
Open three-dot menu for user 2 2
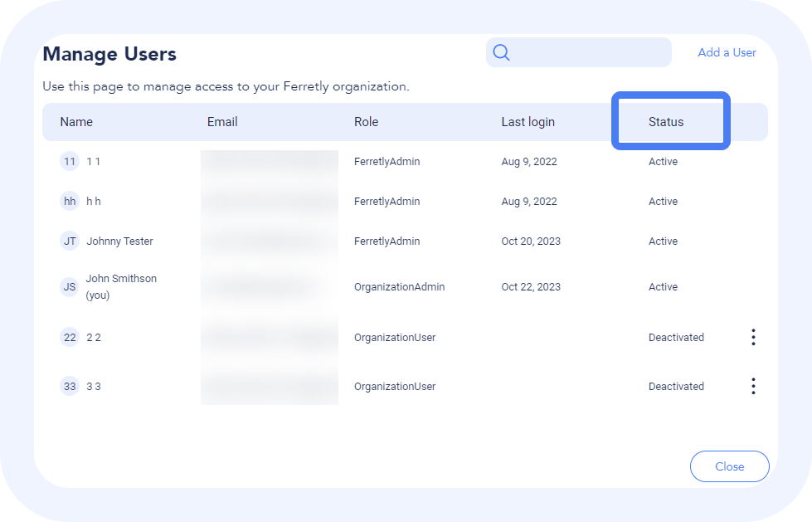click(x=753, y=337)
